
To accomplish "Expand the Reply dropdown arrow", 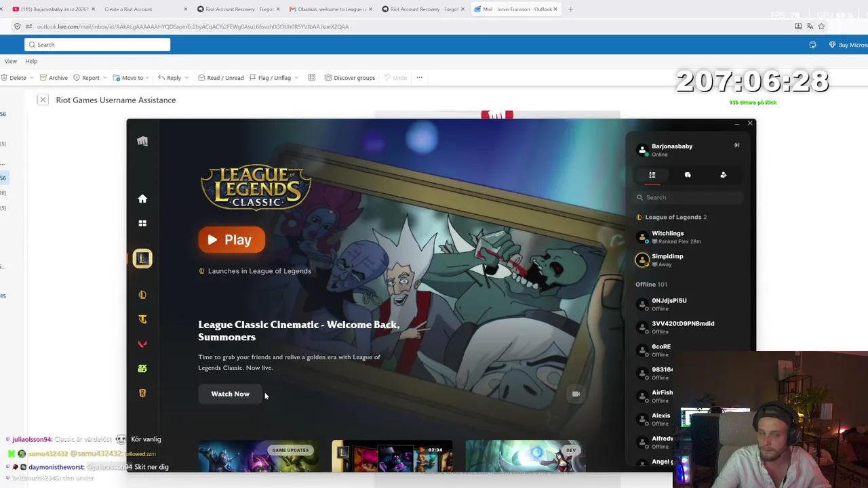I will 186,78.
